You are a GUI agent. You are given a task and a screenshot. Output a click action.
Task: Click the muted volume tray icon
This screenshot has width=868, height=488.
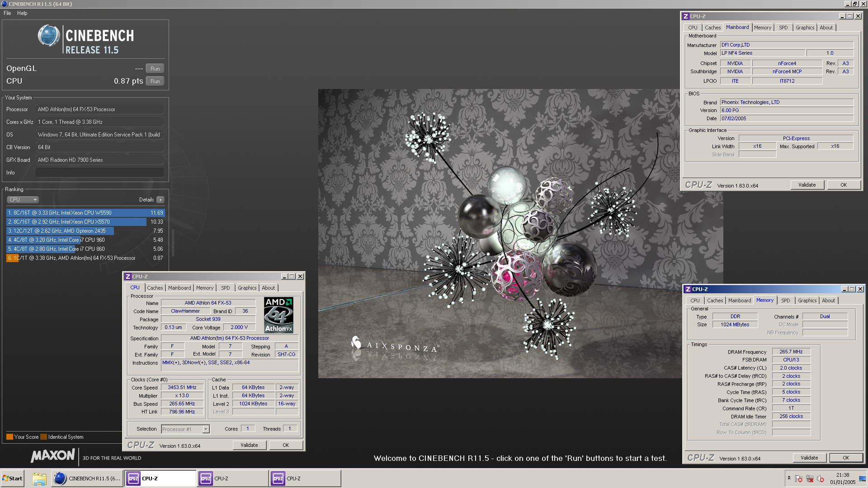(x=821, y=479)
